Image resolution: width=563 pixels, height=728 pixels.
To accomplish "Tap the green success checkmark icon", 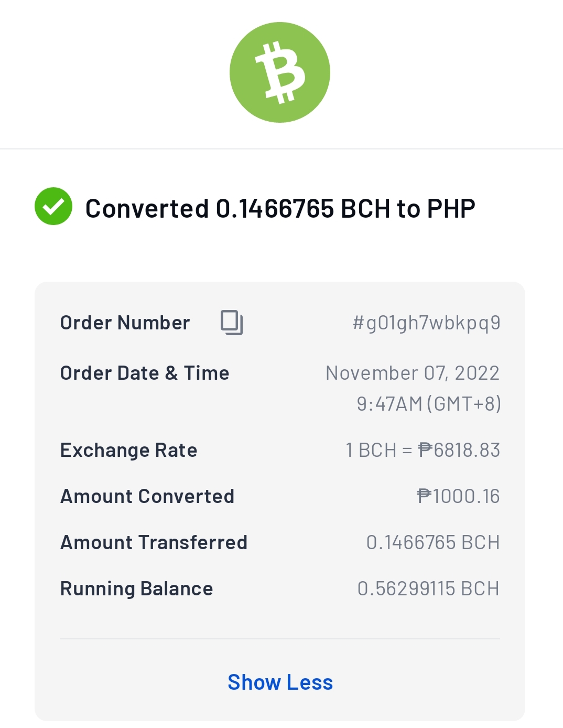I will [53, 206].
